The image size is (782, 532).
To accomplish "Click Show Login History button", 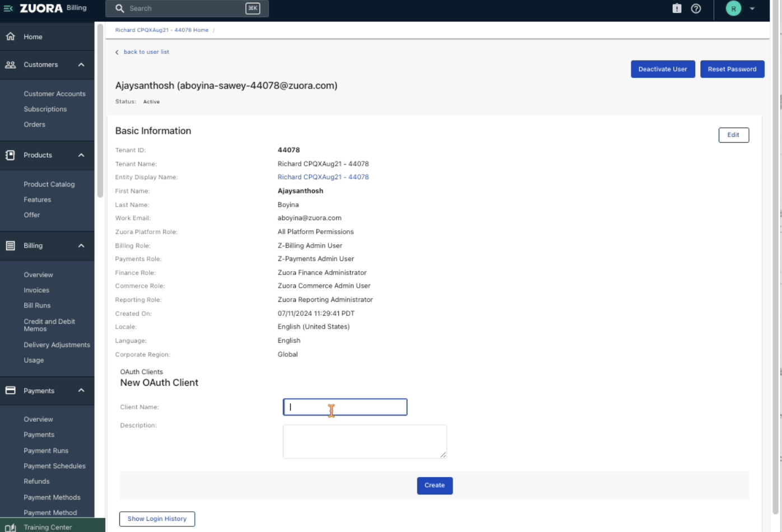I will click(157, 519).
